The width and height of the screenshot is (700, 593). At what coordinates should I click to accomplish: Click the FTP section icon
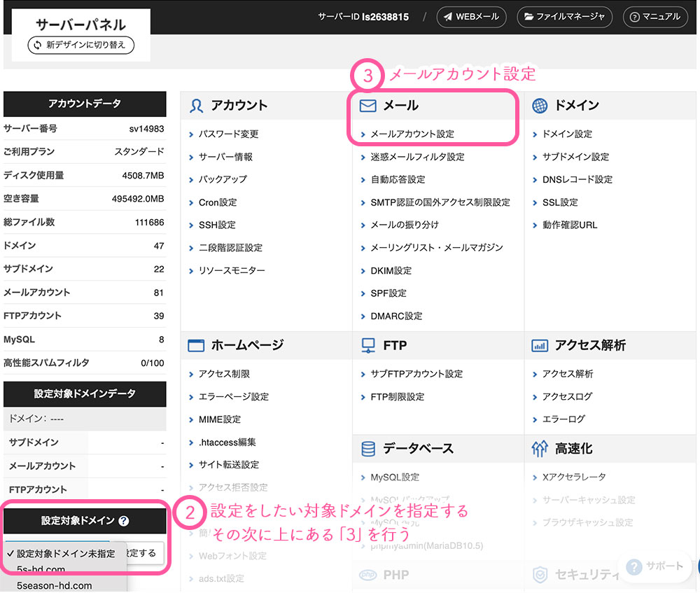click(x=368, y=345)
